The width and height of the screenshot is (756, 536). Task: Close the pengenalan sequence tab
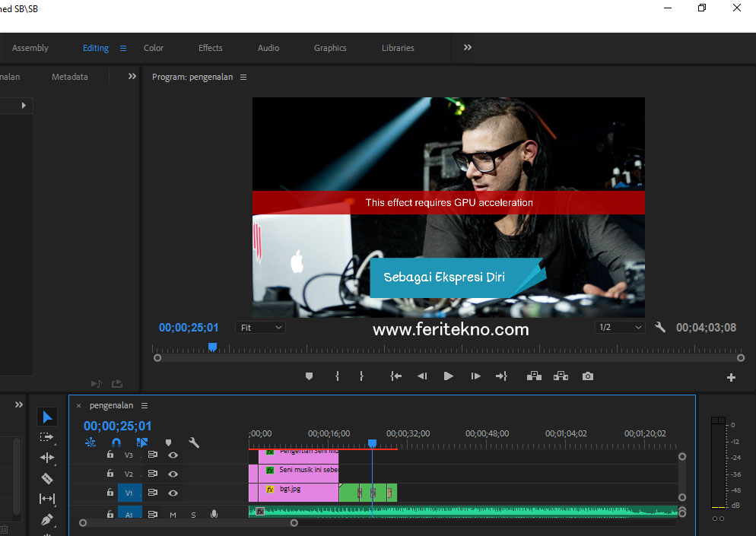tap(78, 406)
